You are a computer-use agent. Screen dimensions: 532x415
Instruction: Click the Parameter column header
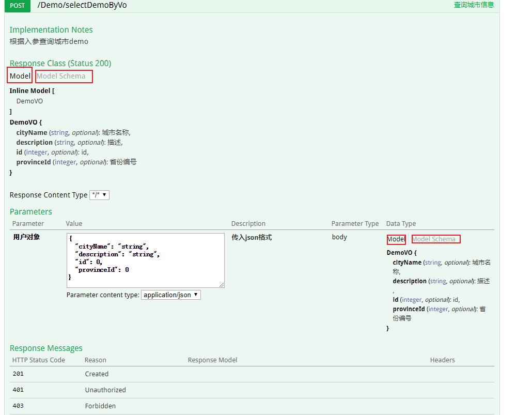[28, 223]
